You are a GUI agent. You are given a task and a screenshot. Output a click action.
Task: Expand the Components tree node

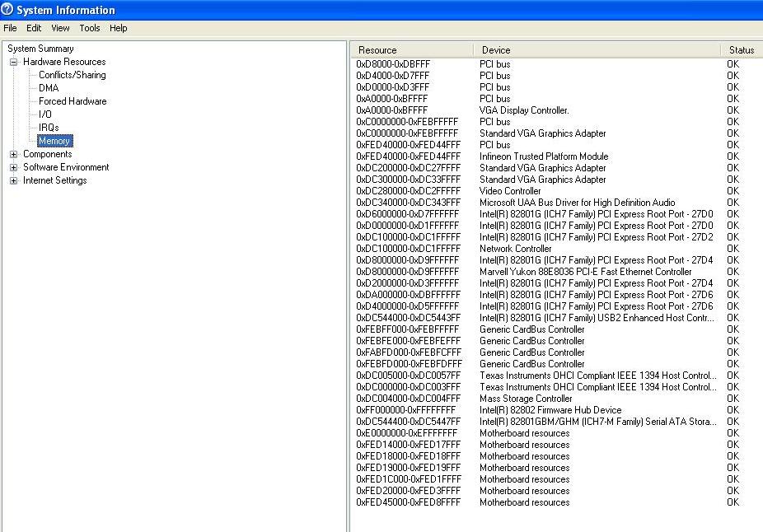14,154
